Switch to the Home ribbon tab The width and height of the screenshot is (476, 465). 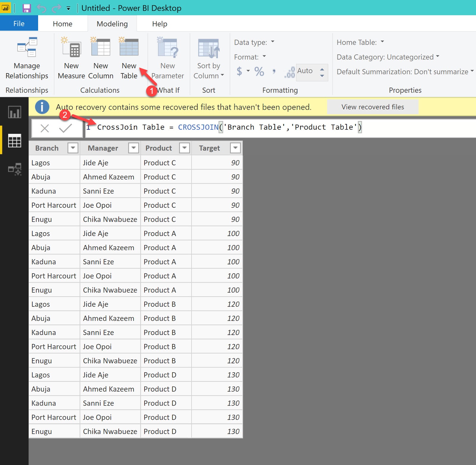pyautogui.click(x=62, y=23)
